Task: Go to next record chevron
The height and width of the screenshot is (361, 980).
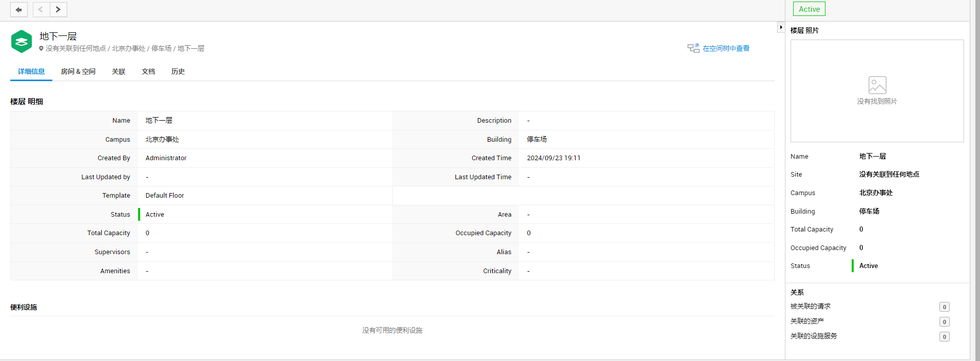Action: pyautogui.click(x=59, y=9)
